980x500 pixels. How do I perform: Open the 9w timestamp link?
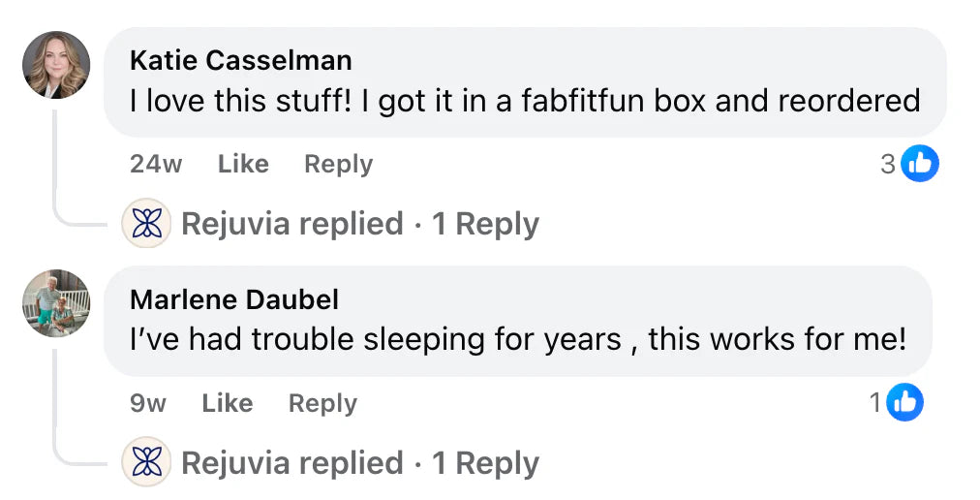click(148, 403)
